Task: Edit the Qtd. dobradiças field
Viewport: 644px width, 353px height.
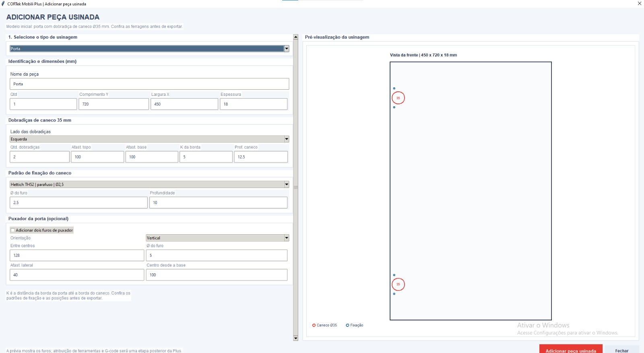Action: tap(39, 157)
